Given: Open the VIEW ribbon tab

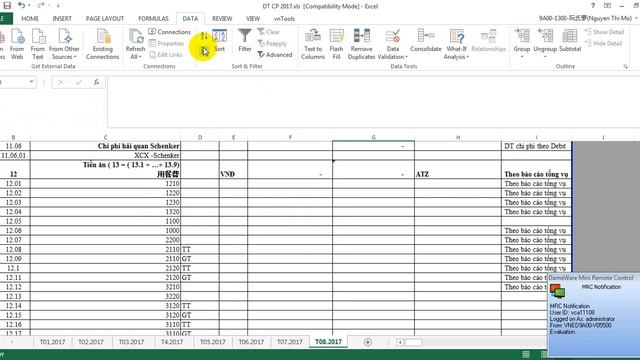Looking at the screenshot, I should pos(253,19).
